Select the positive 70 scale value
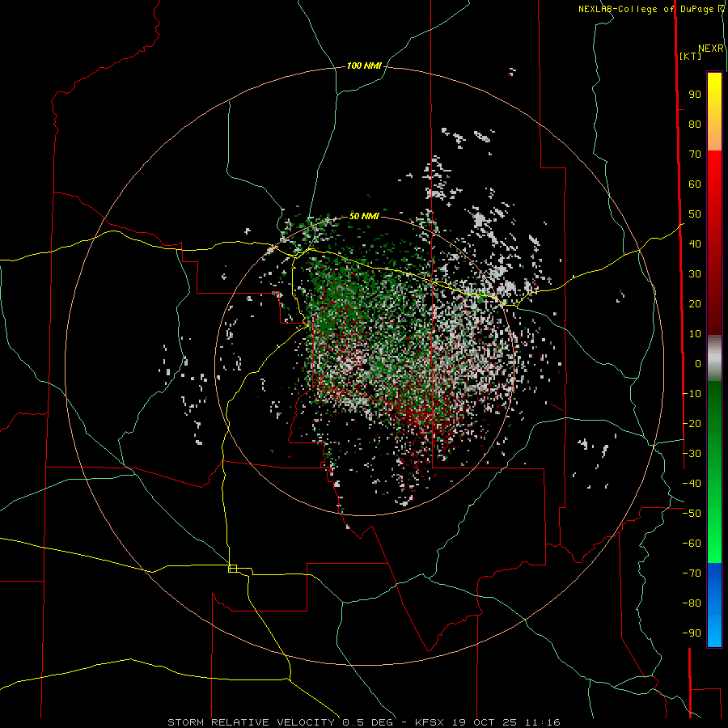 pyautogui.click(x=695, y=154)
